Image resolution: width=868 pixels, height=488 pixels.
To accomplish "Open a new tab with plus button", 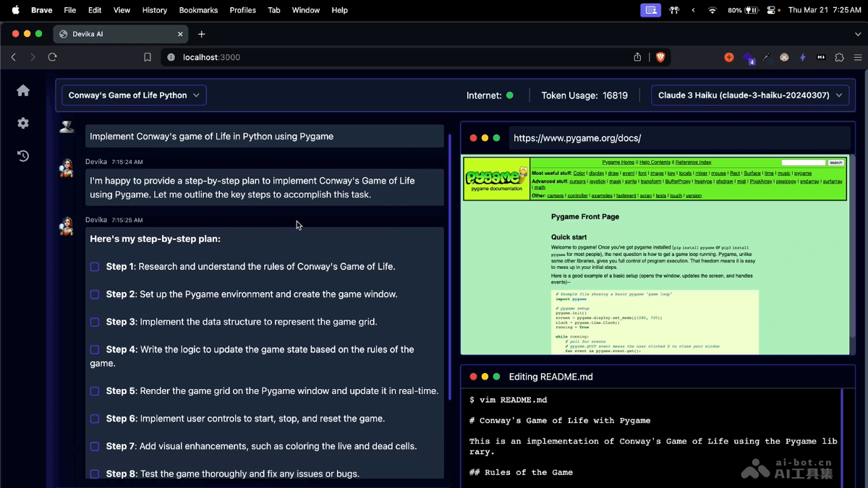I will click(201, 34).
